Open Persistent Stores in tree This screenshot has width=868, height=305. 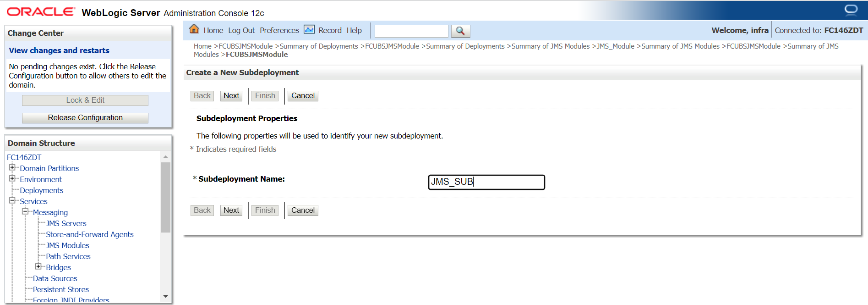61,289
